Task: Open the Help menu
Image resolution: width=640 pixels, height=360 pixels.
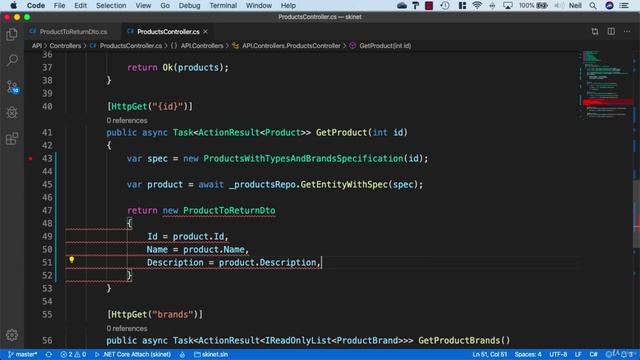Action: 288,5
